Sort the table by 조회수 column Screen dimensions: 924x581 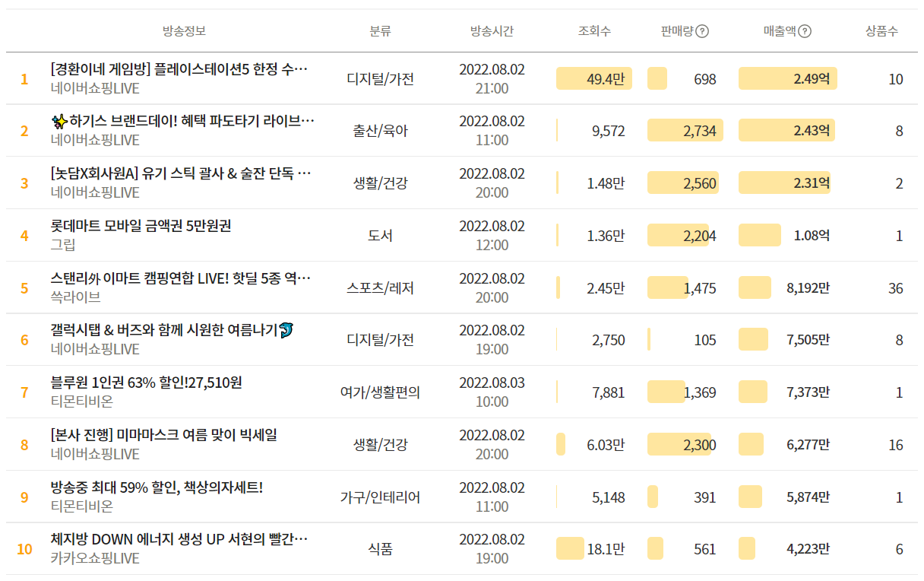[x=594, y=31]
